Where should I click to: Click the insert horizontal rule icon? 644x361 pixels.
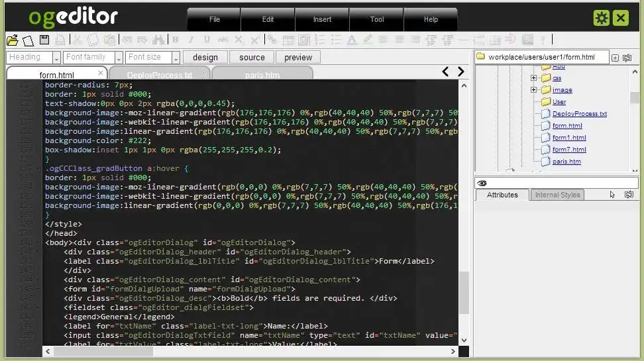[x=463, y=40]
